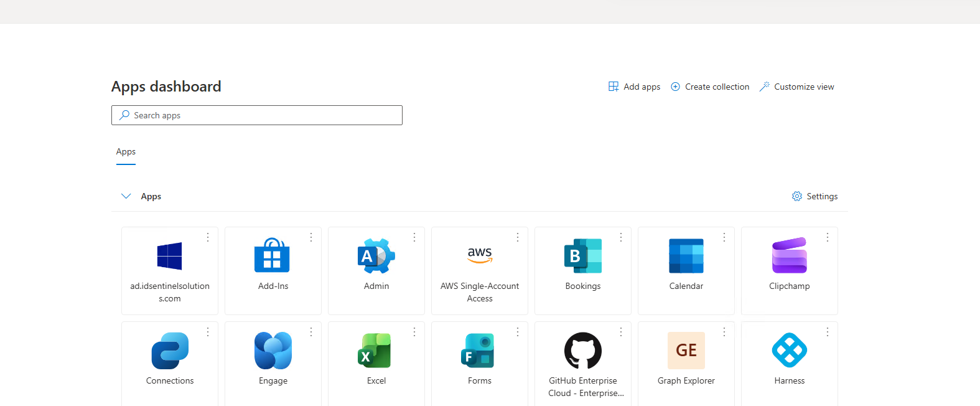Launch the Forms app icon
This screenshot has height=406, width=980.
[478, 351]
